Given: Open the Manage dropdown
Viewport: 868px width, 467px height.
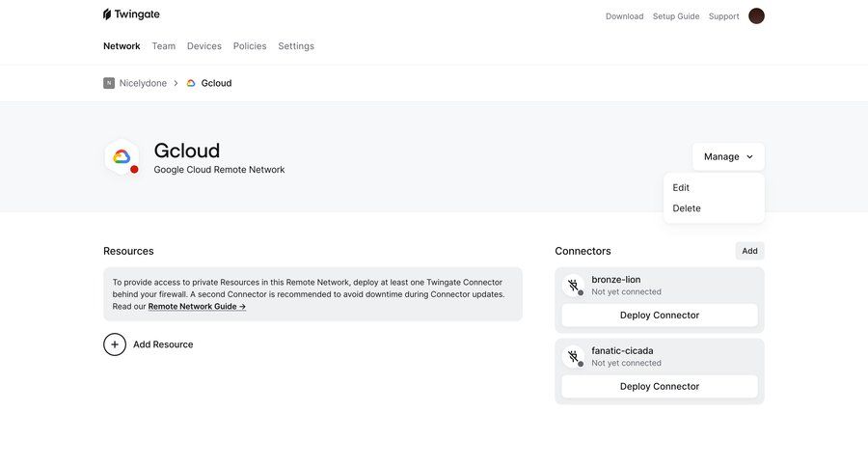Looking at the screenshot, I should (728, 156).
